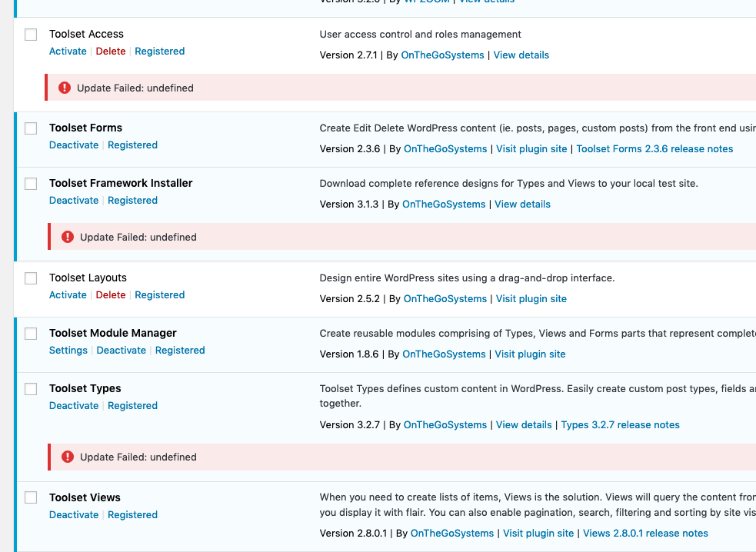Select the Toolset Framework Installer checkbox
Screen dimensions: 756x552
(x=31, y=184)
